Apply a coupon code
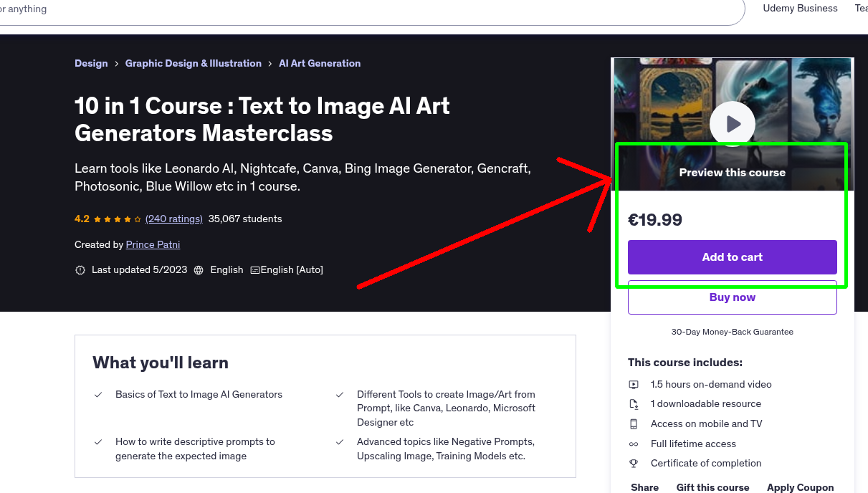The width and height of the screenshot is (868, 493). pyautogui.click(x=801, y=487)
